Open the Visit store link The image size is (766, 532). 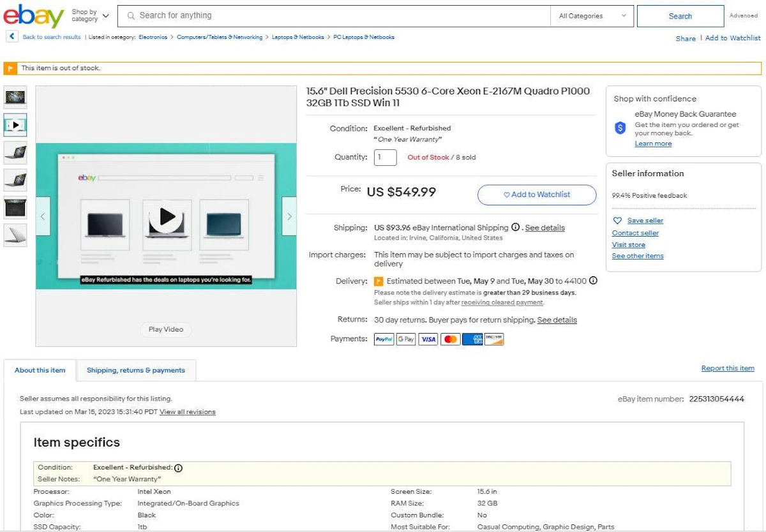point(629,245)
